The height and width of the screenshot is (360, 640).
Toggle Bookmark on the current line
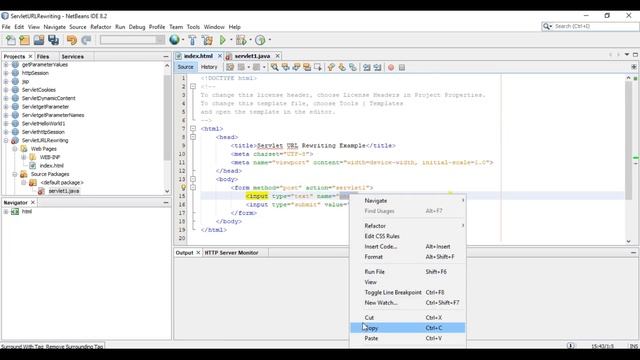353,67
